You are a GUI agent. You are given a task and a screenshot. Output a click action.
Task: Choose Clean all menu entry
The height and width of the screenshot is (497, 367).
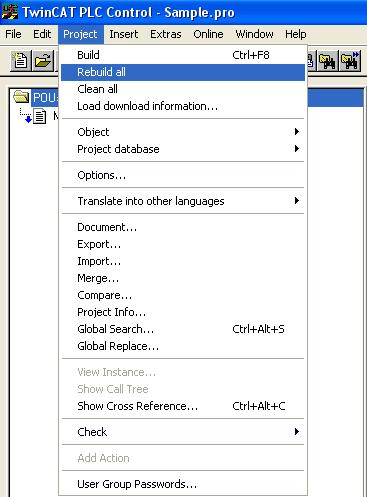183,89
